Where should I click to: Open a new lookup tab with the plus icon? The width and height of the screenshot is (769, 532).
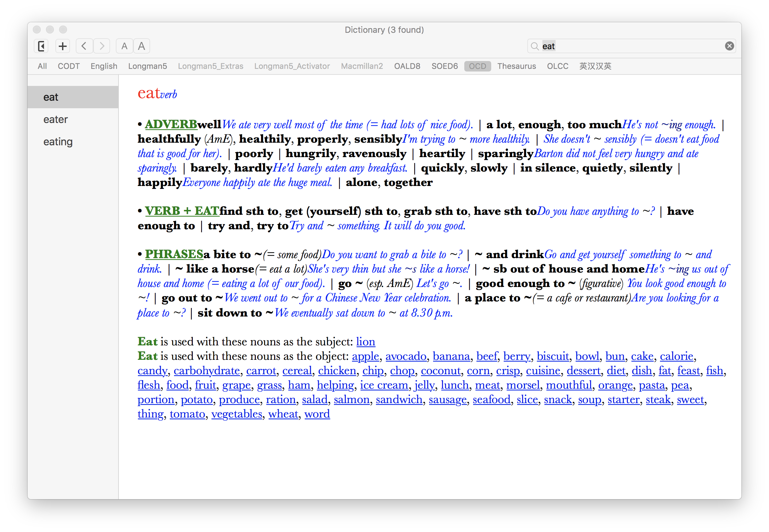62,46
